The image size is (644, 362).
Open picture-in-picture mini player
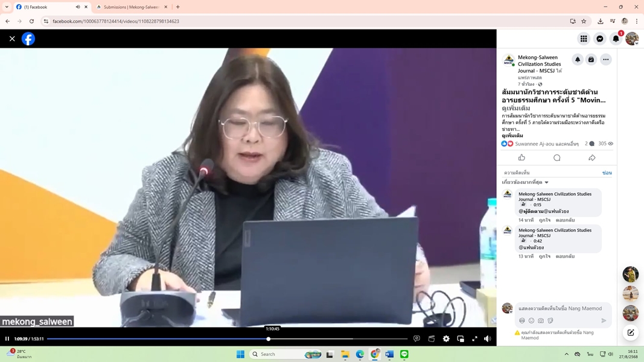point(461,339)
